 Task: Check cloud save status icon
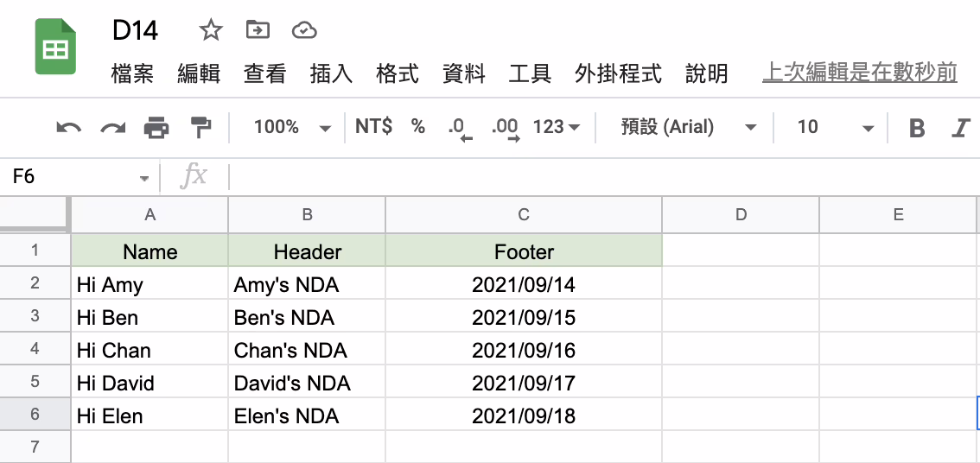[304, 30]
